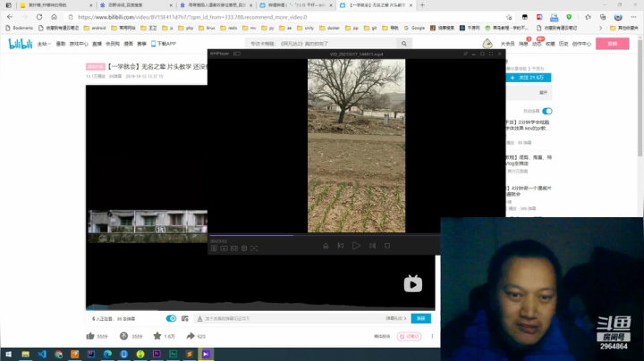This screenshot has width=644, height=361.
Task: Open Premiere Pro from the taskbar
Action: pos(157,354)
